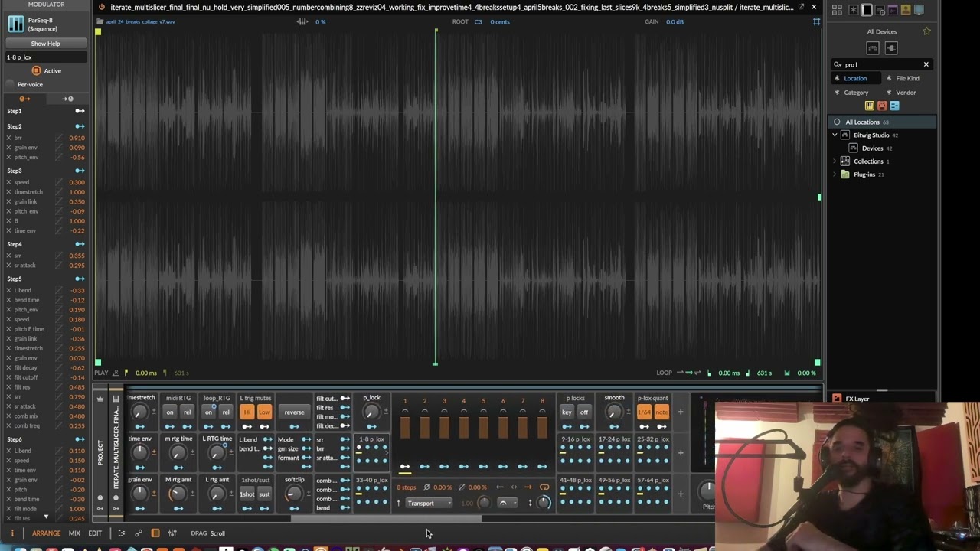The height and width of the screenshot is (551, 980).
Task: Toggle loop_RTG on button
Action: [x=208, y=412]
